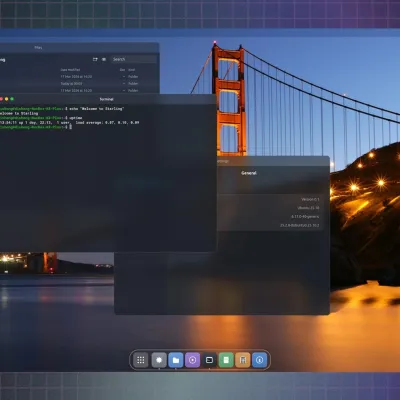Click the uptime output line in Terminal
The width and height of the screenshot is (400, 400).
tap(70, 123)
